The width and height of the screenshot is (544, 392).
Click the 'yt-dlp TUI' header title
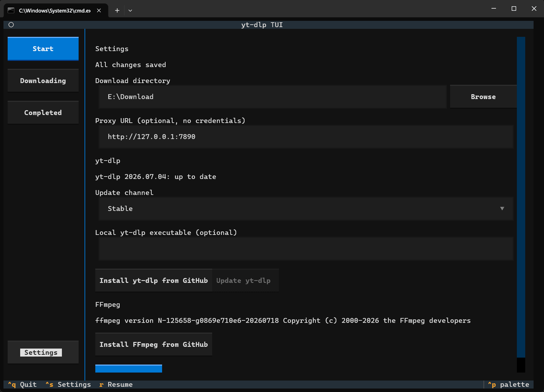pyautogui.click(x=262, y=25)
